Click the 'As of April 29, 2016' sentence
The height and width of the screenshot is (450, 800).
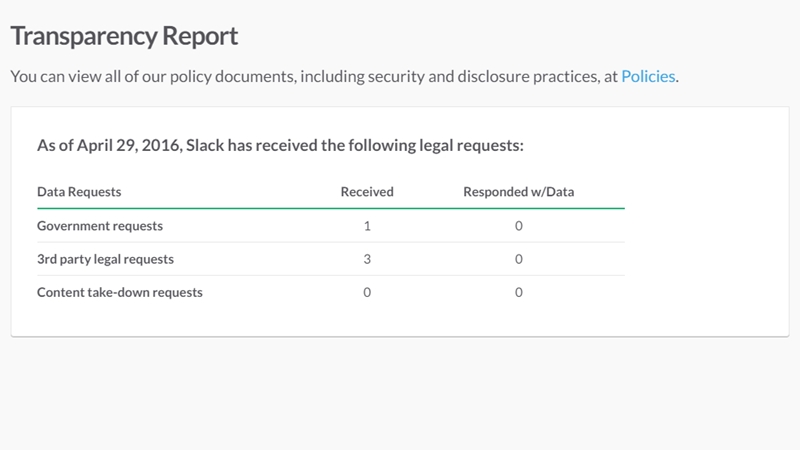coord(280,145)
